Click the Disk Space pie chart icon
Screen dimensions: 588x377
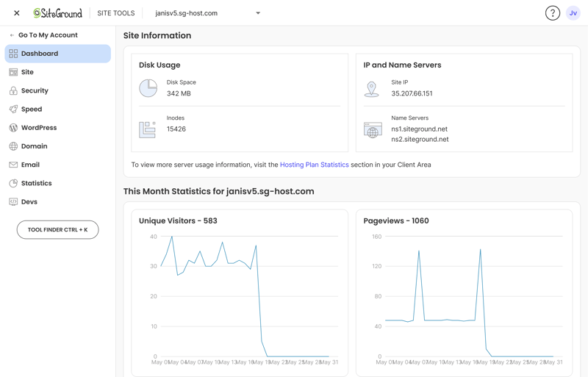tap(148, 88)
